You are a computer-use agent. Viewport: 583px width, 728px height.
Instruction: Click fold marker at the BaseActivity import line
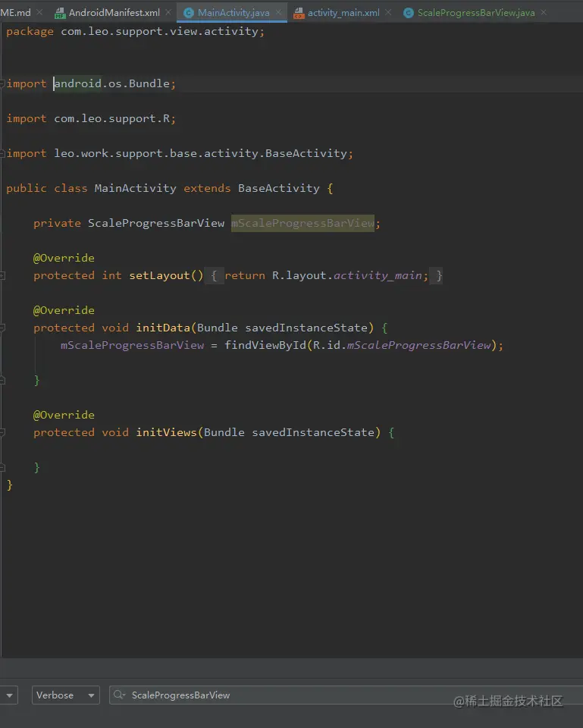coord(2,153)
